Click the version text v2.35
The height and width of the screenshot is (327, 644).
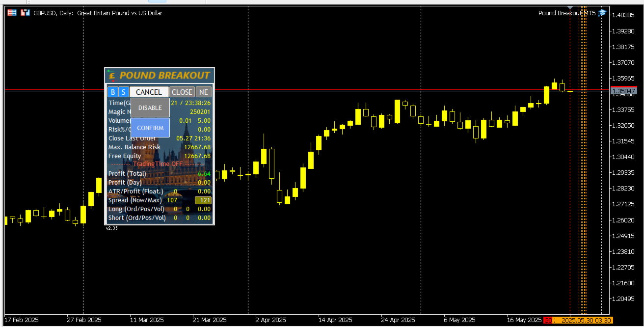point(112,228)
